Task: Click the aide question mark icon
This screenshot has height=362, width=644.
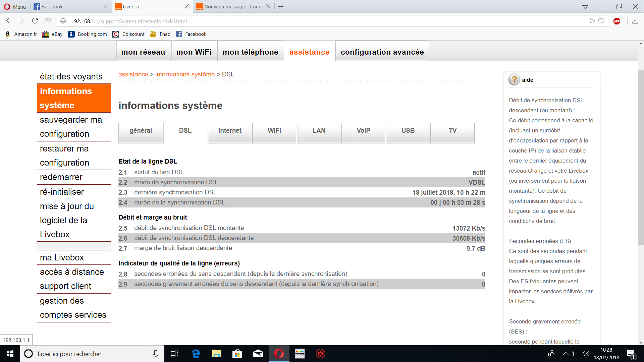Action: [514, 80]
